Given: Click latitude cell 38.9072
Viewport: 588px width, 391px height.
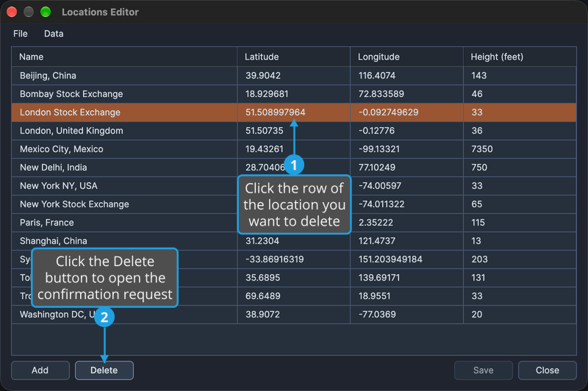Looking at the screenshot, I should (x=293, y=315).
